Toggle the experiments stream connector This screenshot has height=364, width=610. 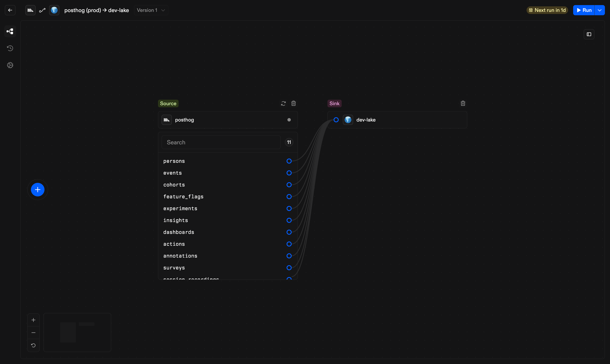[289, 208]
